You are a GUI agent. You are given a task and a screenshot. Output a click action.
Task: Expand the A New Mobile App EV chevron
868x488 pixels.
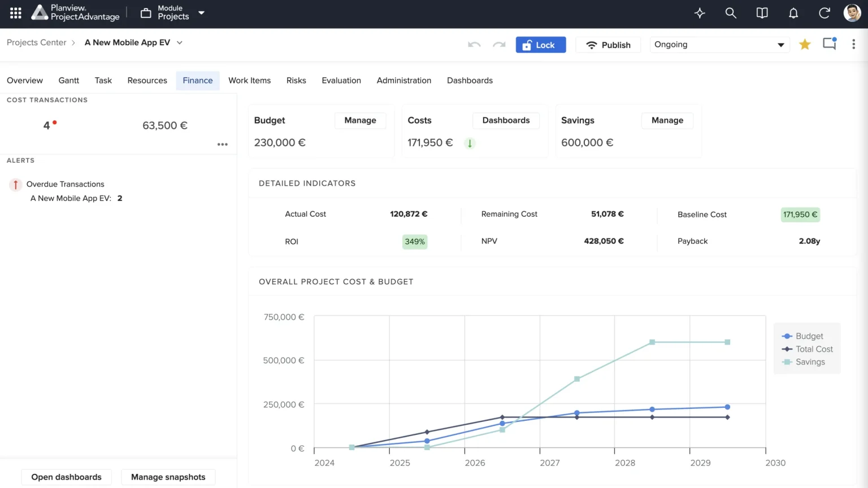(180, 42)
